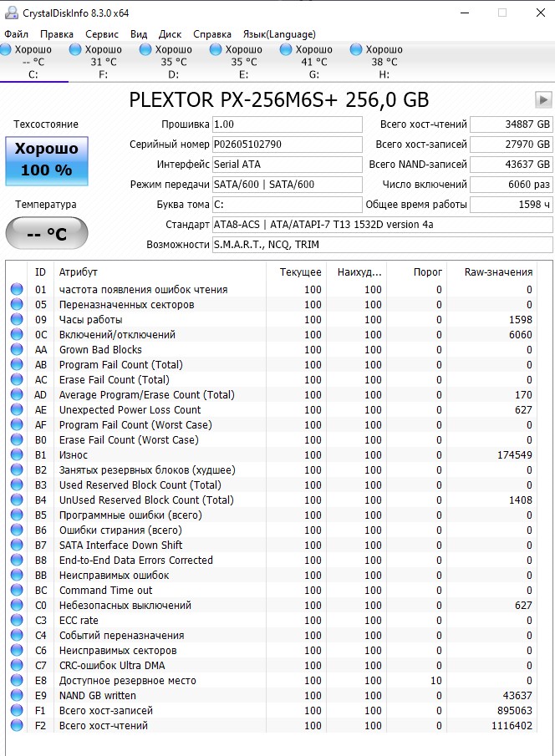The image size is (555, 756).
Task: Click the Наихуд... column header
Action: pos(357,272)
